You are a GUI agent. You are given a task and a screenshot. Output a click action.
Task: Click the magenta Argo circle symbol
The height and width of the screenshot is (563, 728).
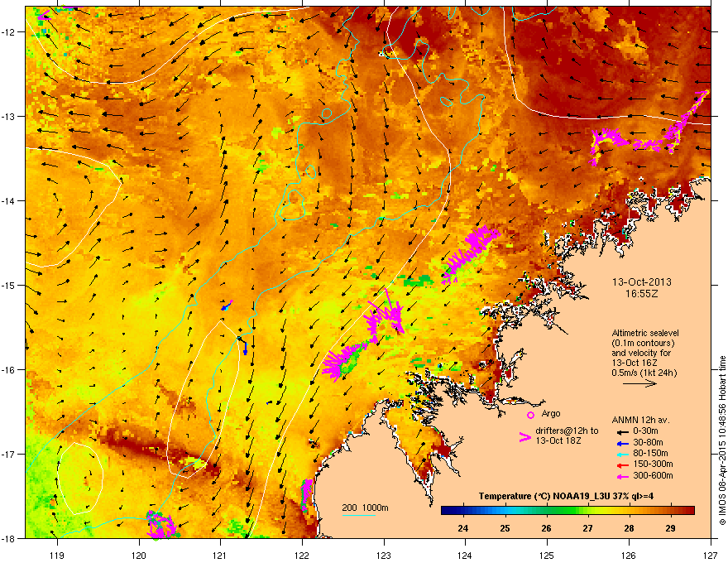[530, 415]
